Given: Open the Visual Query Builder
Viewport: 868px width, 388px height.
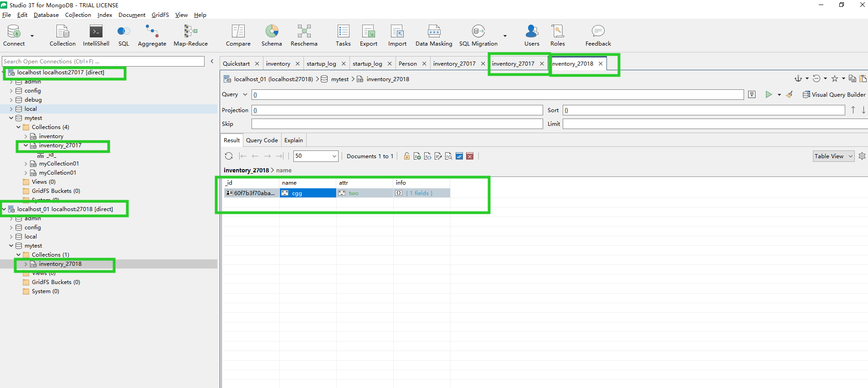Looking at the screenshot, I should (834, 94).
